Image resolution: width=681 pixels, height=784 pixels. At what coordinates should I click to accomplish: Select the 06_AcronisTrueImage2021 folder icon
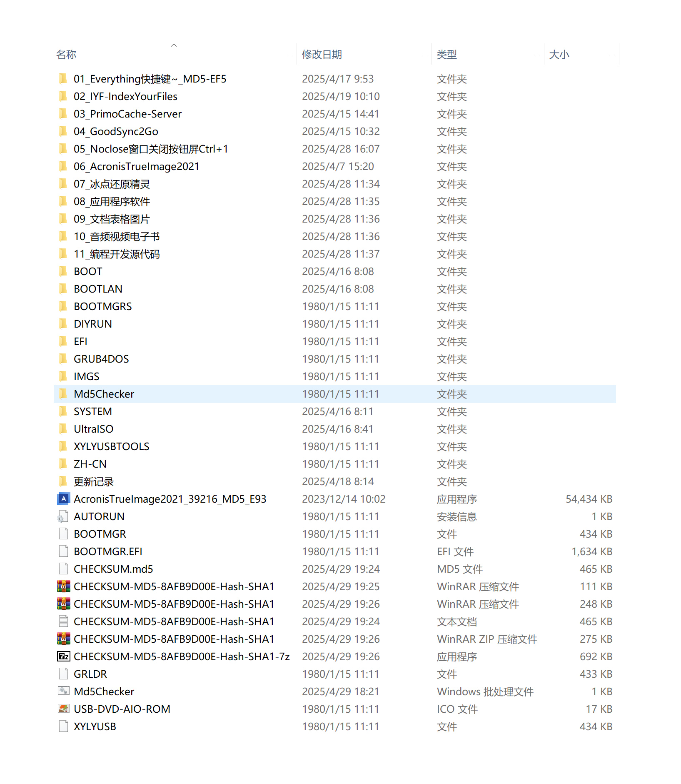pyautogui.click(x=63, y=166)
